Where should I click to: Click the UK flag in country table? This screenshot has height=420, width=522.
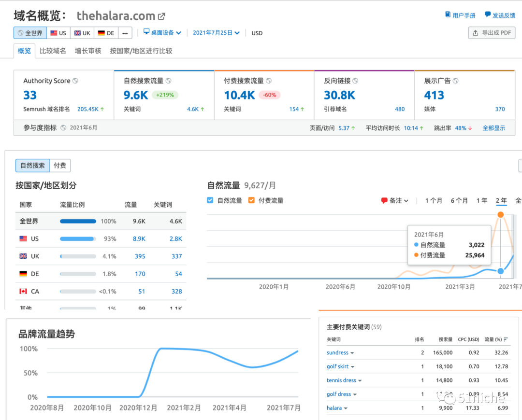point(23,256)
